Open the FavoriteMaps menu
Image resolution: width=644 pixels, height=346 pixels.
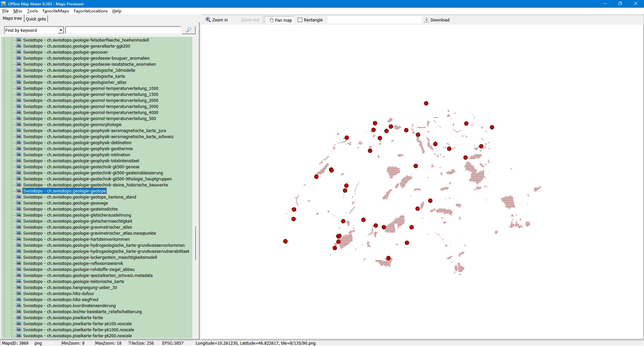point(56,11)
